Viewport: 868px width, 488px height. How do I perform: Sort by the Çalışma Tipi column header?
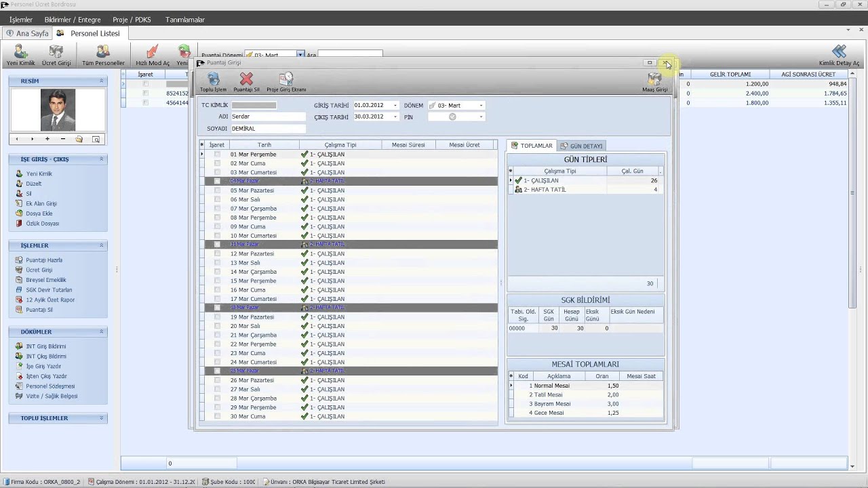(340, 145)
